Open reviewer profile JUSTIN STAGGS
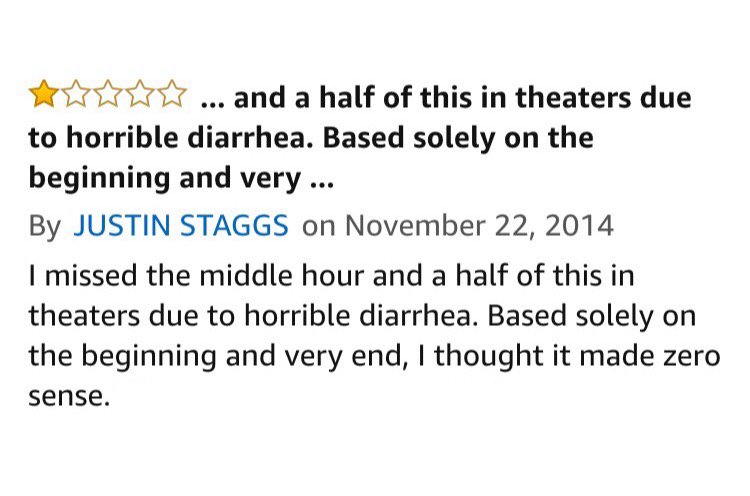The height and width of the screenshot is (496, 750). 181,225
